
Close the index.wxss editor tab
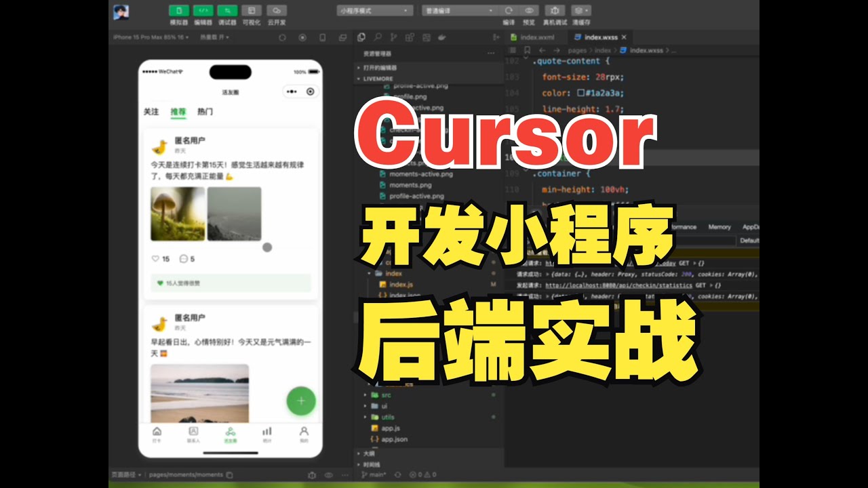(624, 37)
